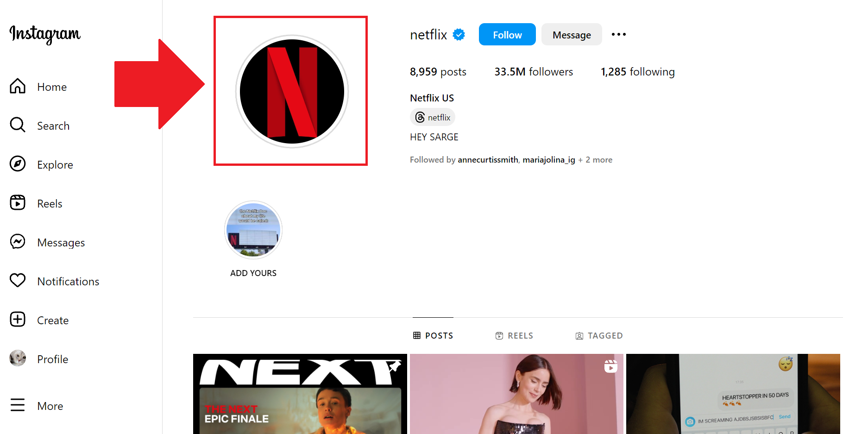The height and width of the screenshot is (434, 868).
Task: Click the blue verified badge next to netflix
Action: [x=459, y=35]
